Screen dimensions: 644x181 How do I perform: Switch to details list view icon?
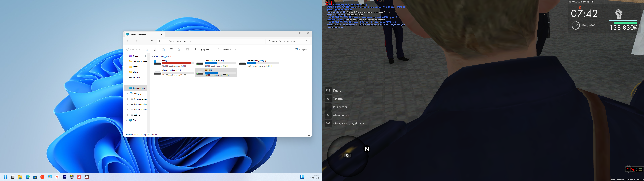[x=305, y=135]
